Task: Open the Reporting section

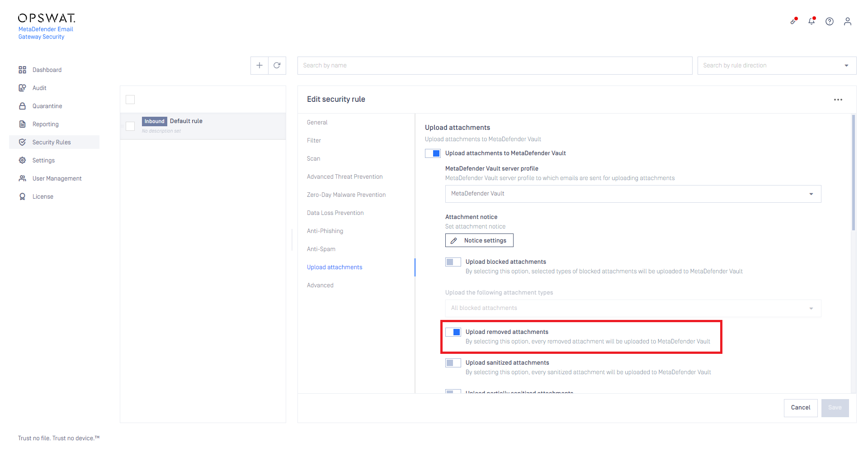Action: coord(46,124)
